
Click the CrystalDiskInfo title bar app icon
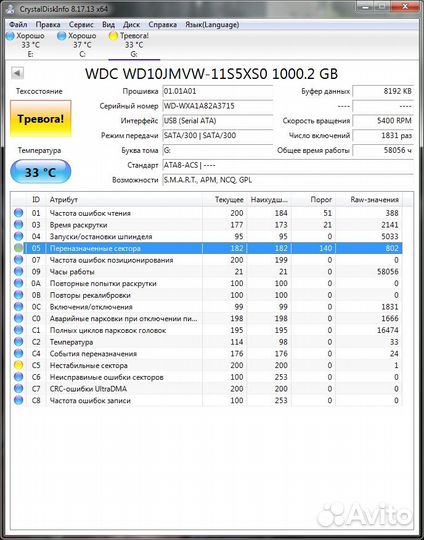10,8
